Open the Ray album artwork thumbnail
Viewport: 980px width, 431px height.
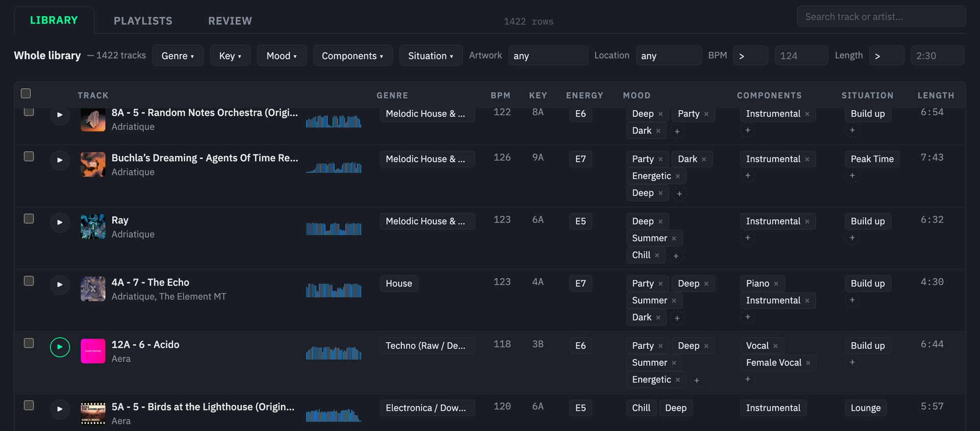point(93,226)
